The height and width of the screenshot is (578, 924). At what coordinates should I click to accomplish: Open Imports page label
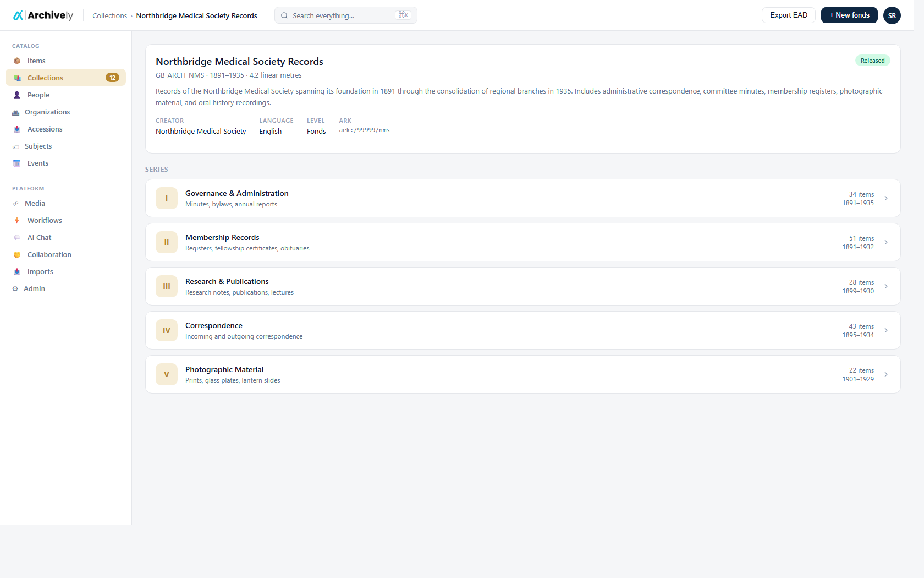40,272
